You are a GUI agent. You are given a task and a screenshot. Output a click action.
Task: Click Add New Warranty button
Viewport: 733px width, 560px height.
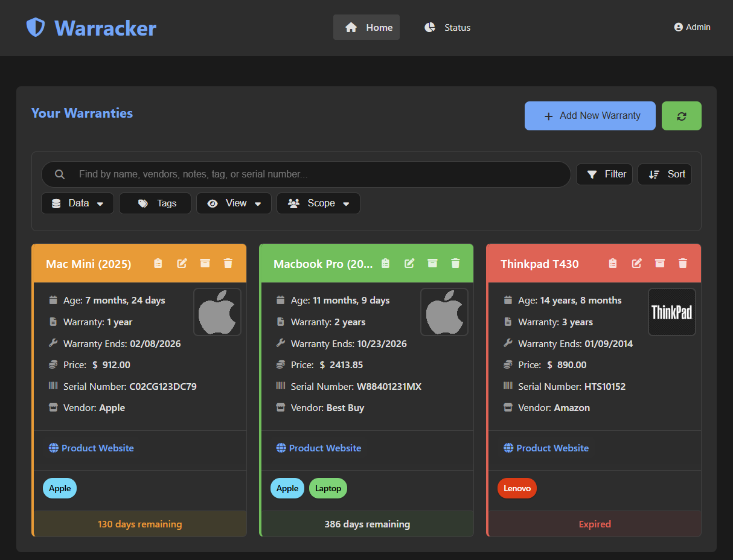click(x=590, y=116)
